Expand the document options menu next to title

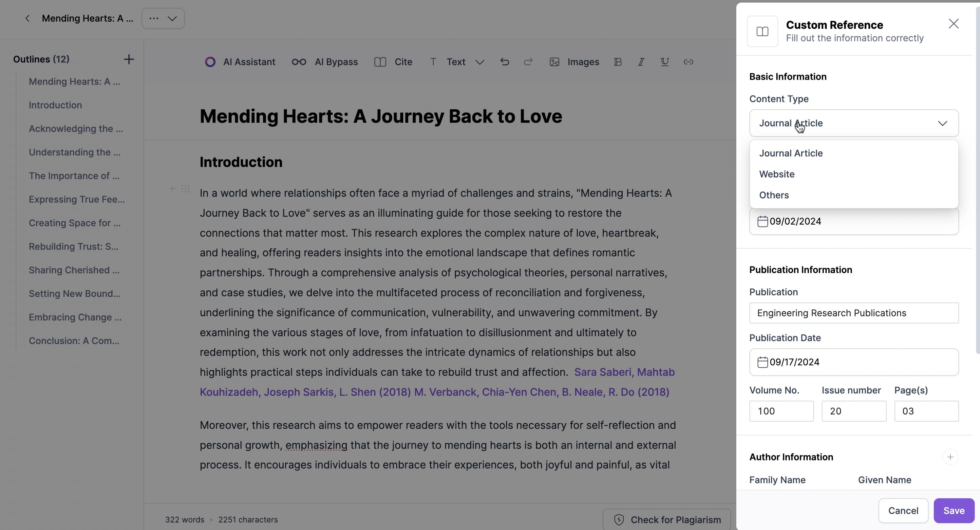pos(163,18)
